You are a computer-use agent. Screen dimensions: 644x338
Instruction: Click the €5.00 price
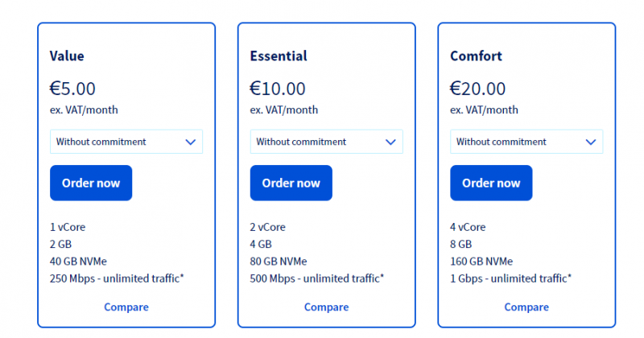tap(72, 89)
